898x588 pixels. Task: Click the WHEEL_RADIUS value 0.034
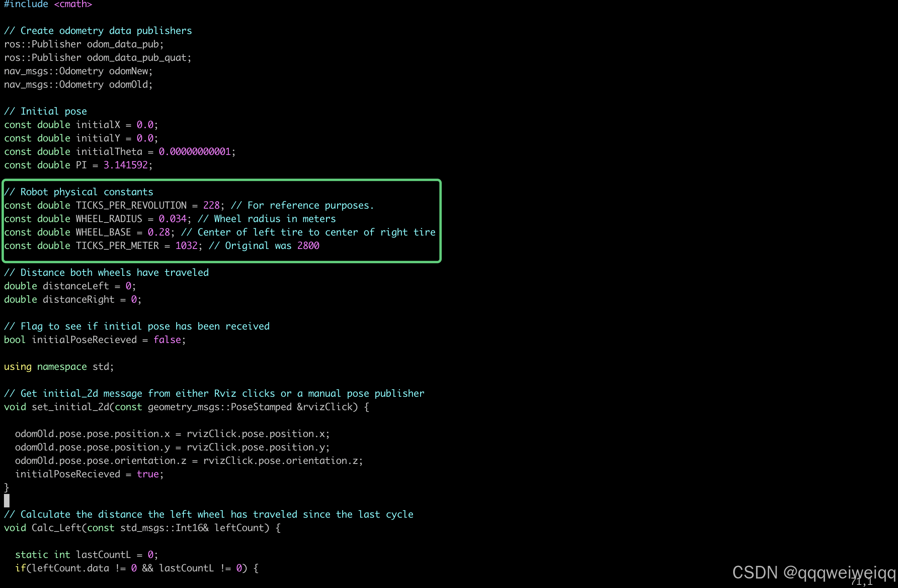pyautogui.click(x=173, y=219)
